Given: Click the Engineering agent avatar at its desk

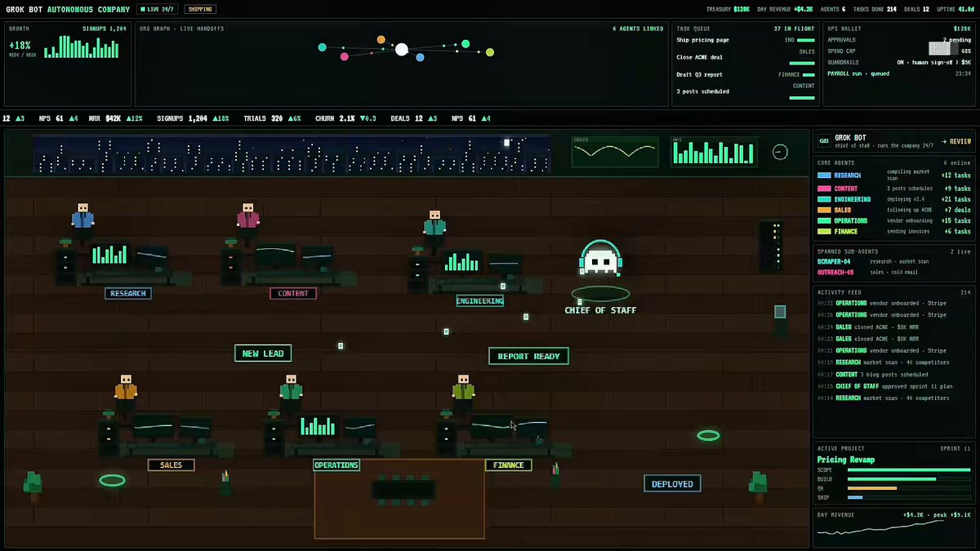Looking at the screenshot, I should 434,224.
